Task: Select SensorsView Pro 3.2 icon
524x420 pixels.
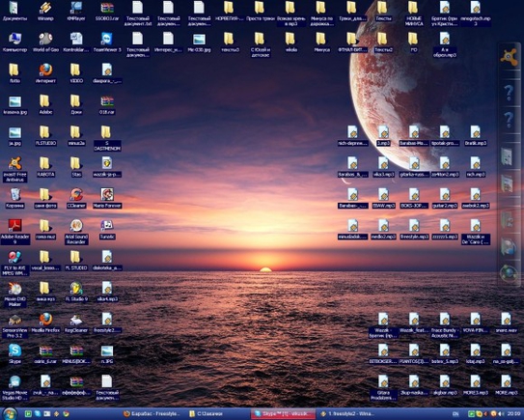Action: pos(14,325)
